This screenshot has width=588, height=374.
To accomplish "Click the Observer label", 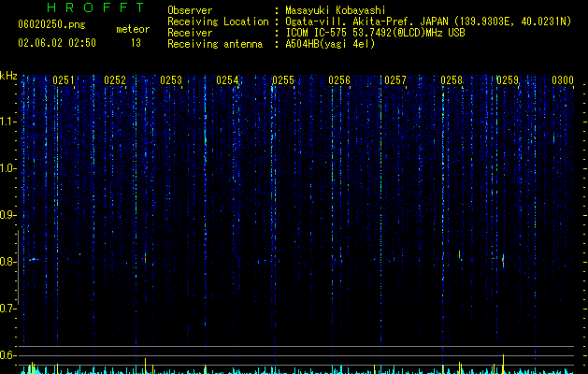I will point(190,10).
